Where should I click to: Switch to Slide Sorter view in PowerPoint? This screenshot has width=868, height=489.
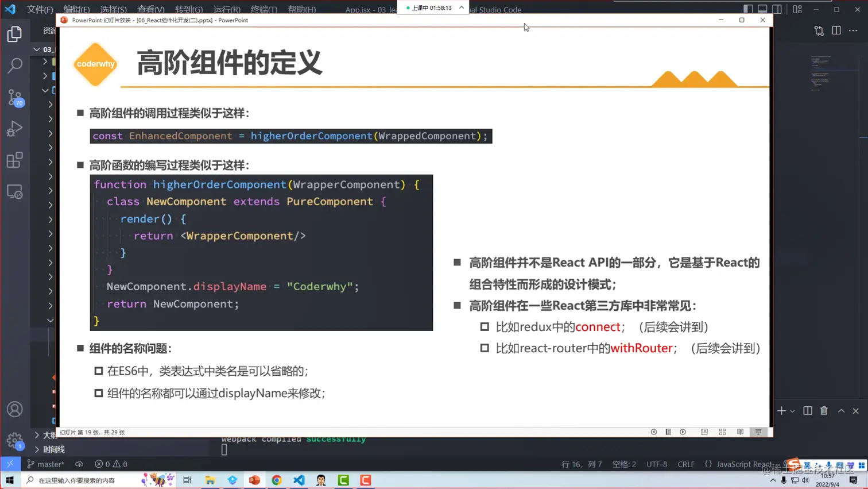click(x=723, y=432)
